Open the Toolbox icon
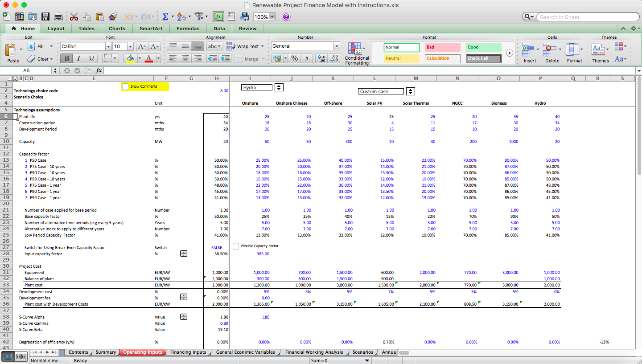This screenshot has width=642, height=364. click(231, 16)
